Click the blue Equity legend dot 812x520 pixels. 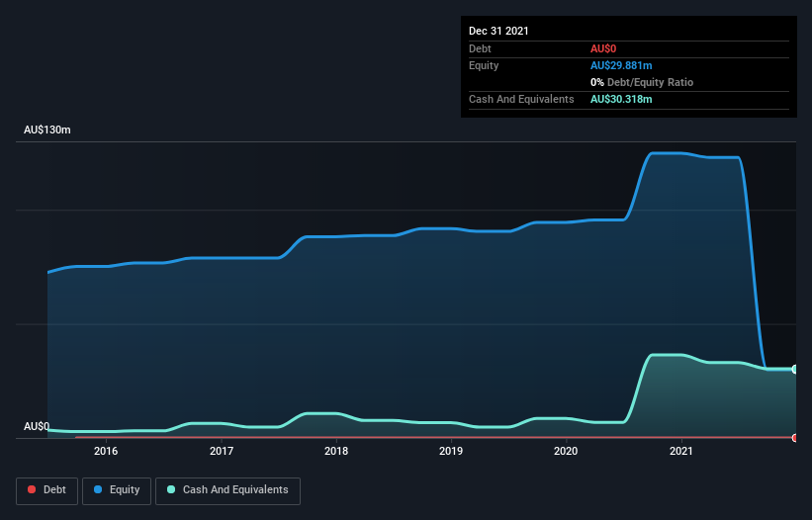98,489
